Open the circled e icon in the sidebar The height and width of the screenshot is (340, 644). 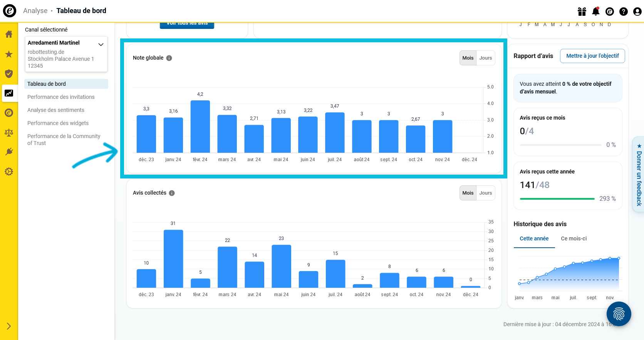(9, 113)
